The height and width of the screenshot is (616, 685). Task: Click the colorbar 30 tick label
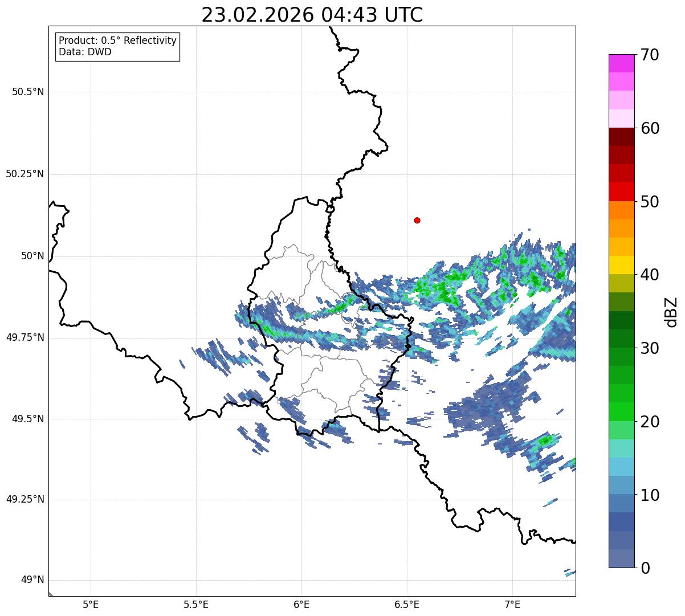[650, 348]
